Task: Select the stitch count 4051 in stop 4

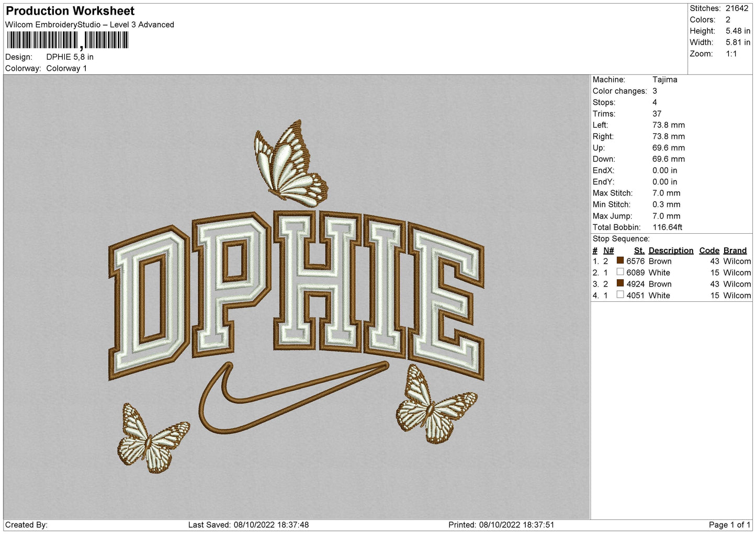Action: [635, 296]
